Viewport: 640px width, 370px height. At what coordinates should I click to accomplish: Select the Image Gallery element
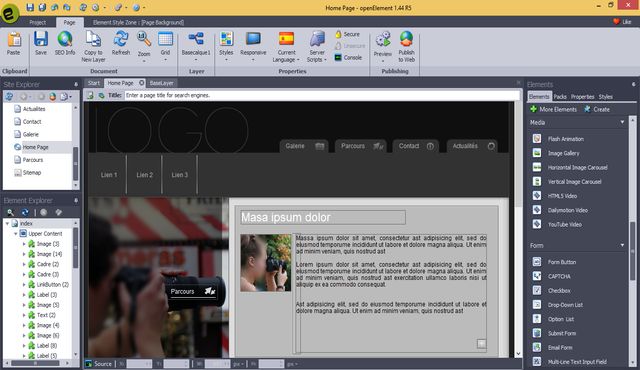(563, 153)
